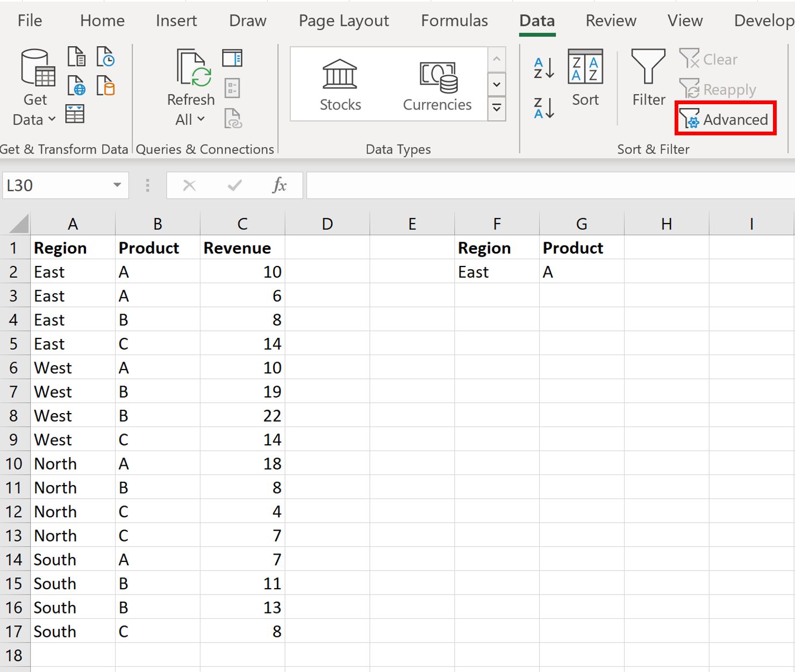Switch to the Formulas ribbon tab
Image resolution: width=795 pixels, height=672 pixels.
point(454,20)
